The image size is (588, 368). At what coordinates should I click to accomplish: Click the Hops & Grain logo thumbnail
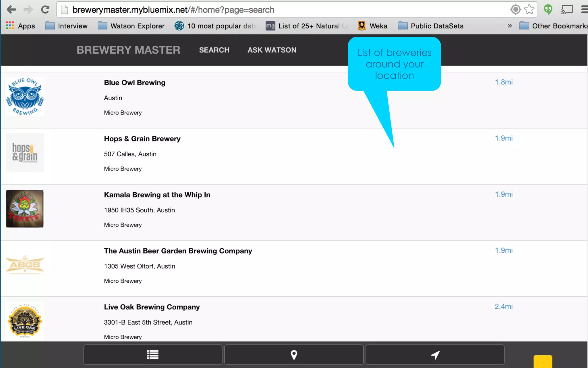(25, 153)
